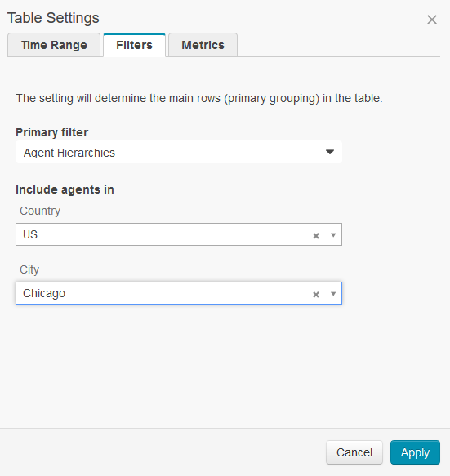Cancel the table settings changes
Viewport: 450px width, 476px height.
click(354, 452)
